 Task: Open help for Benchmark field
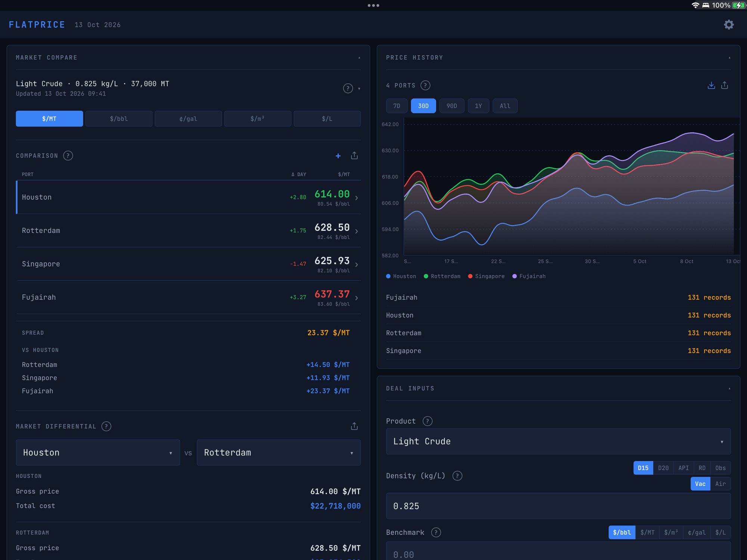tap(436, 532)
